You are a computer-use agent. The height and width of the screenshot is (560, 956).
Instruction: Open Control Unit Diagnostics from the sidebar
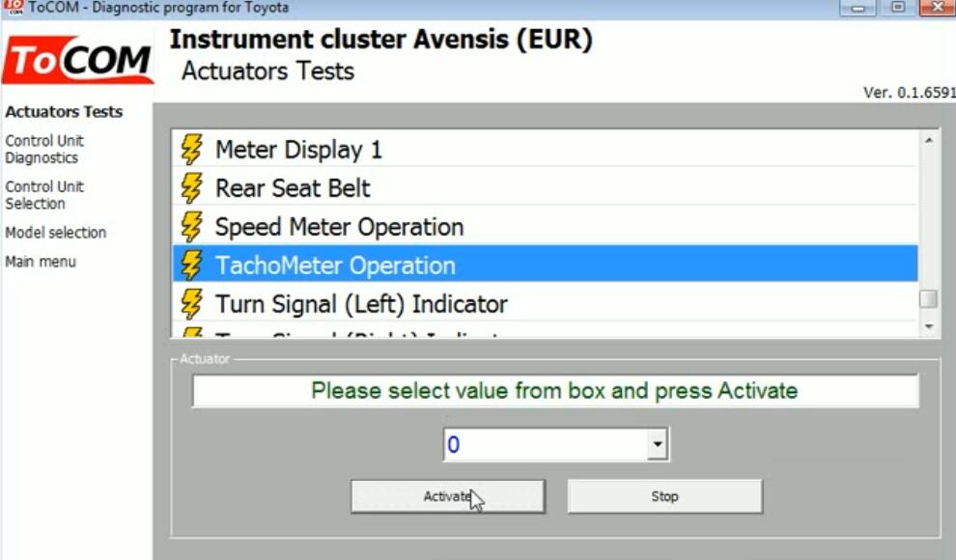[43, 150]
